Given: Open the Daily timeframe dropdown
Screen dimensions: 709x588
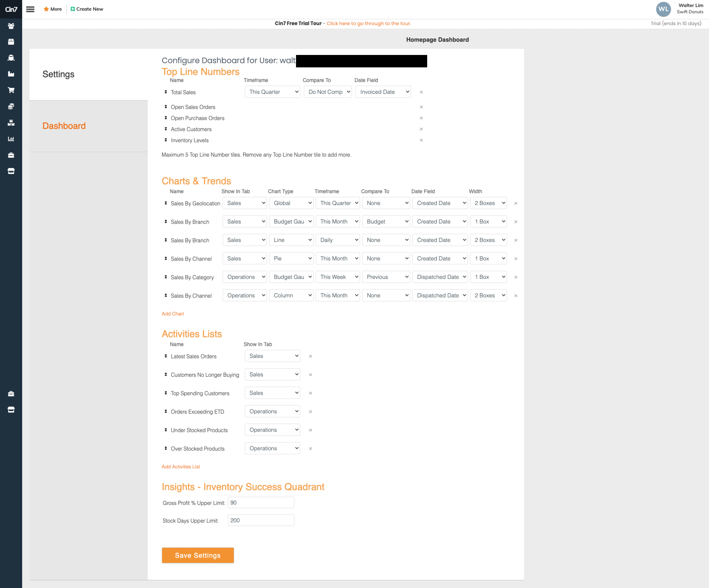Looking at the screenshot, I should pyautogui.click(x=338, y=240).
